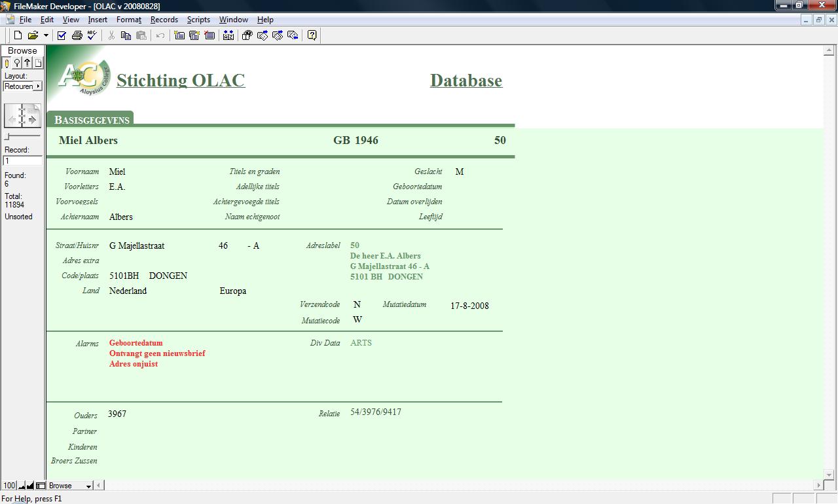This screenshot has width=838, height=504.
Task: Click the vertical scrollbar up arrow
Action: 830,50
